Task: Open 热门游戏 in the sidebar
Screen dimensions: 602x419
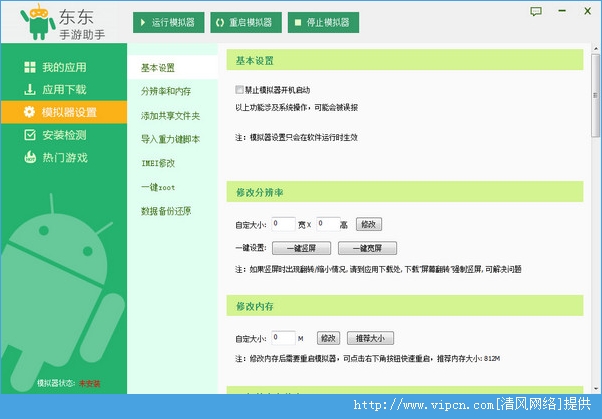Action: coord(63,157)
